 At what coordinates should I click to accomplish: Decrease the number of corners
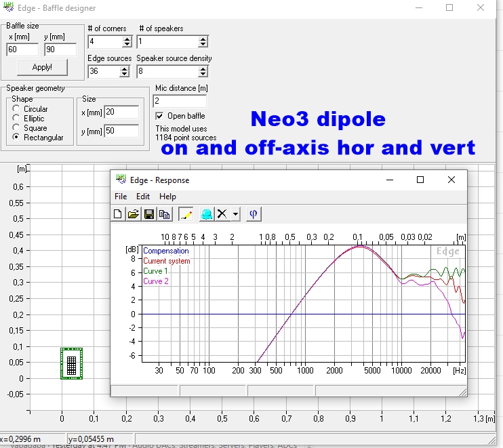point(127,44)
